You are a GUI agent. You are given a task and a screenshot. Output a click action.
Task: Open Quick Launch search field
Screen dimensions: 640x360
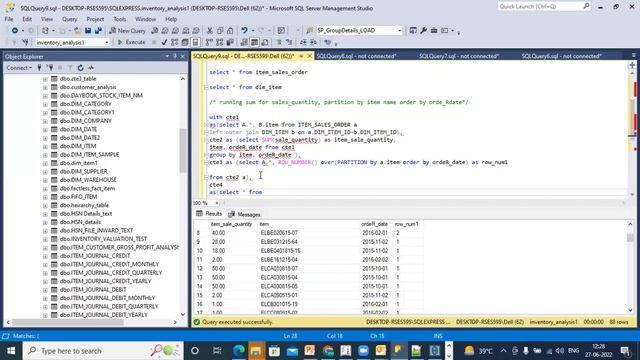click(x=544, y=7)
